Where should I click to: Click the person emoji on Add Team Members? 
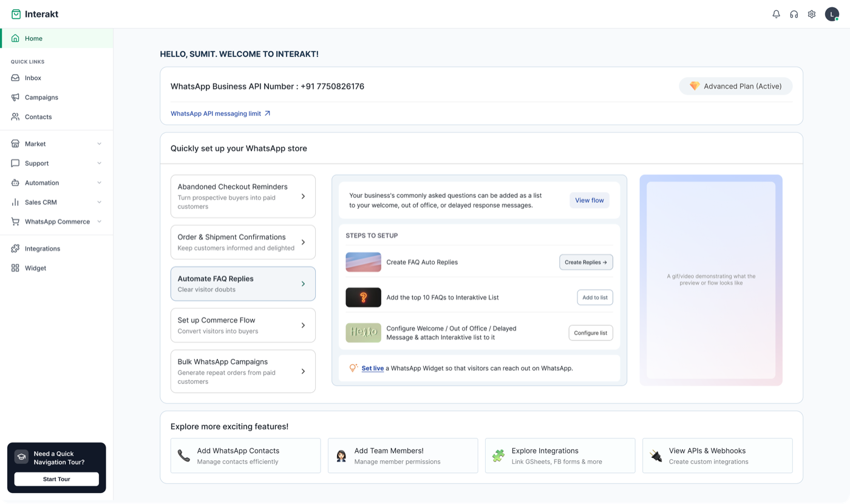[x=341, y=455]
